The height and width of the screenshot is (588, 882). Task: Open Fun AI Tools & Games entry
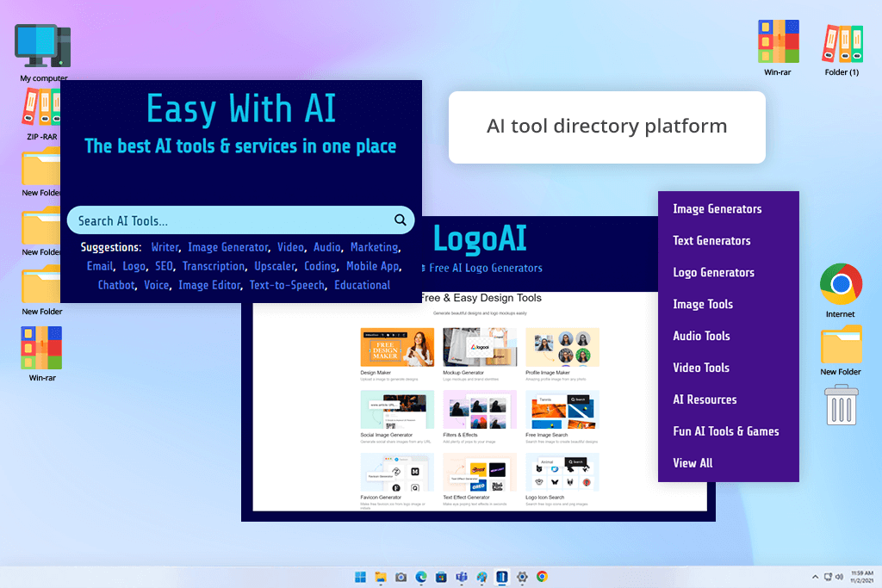pos(726,431)
